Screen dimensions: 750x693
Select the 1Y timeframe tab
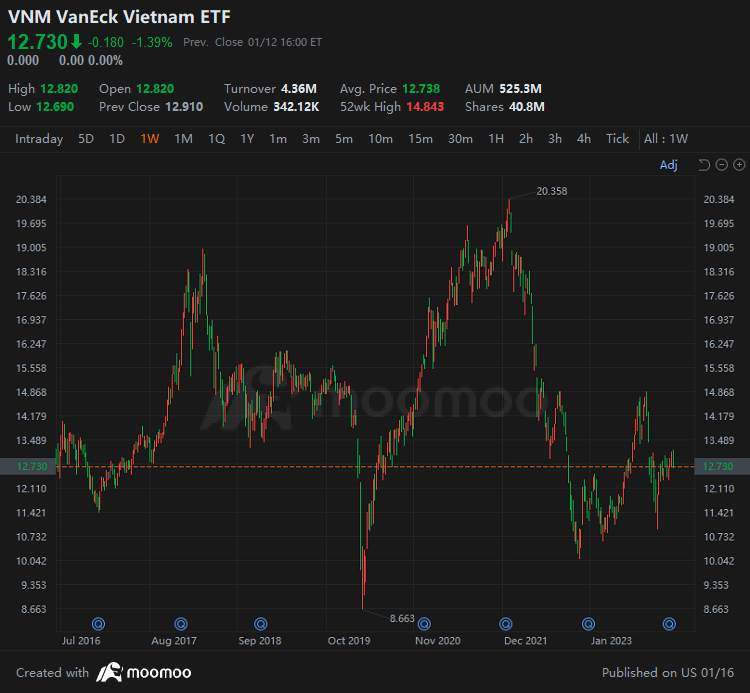tap(247, 139)
